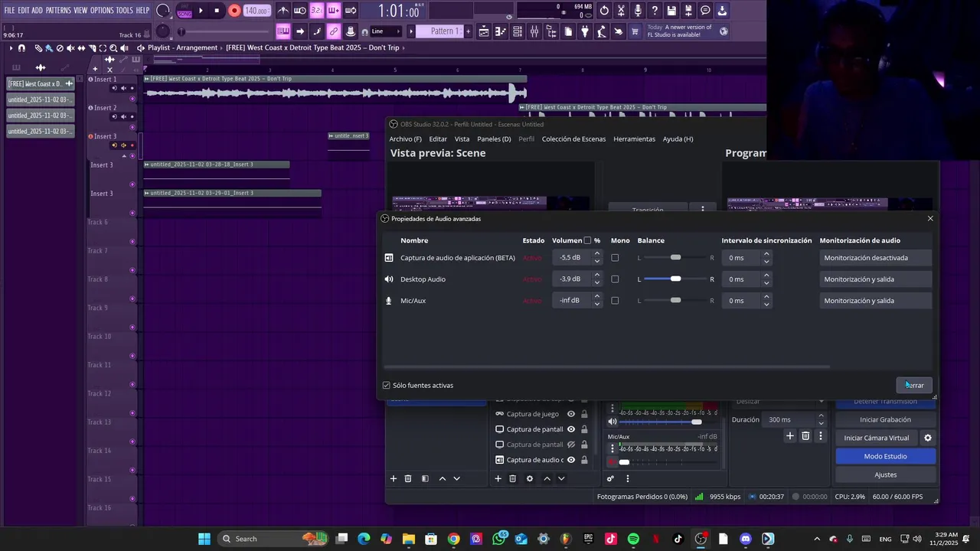Open Discord from the taskbar
This screenshot has height=551, width=980.
tap(746, 539)
